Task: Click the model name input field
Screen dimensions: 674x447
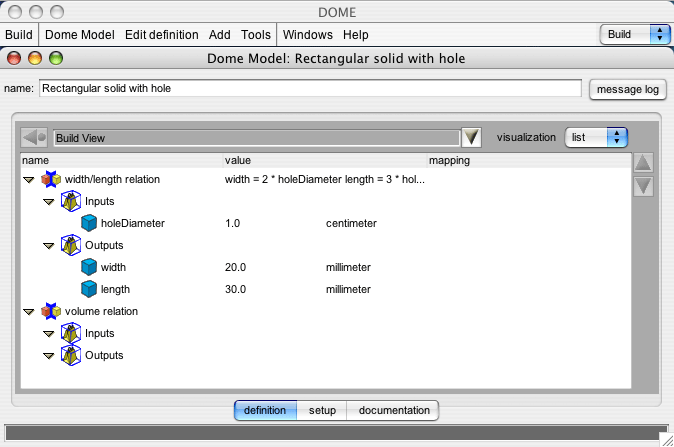Action: [x=310, y=88]
